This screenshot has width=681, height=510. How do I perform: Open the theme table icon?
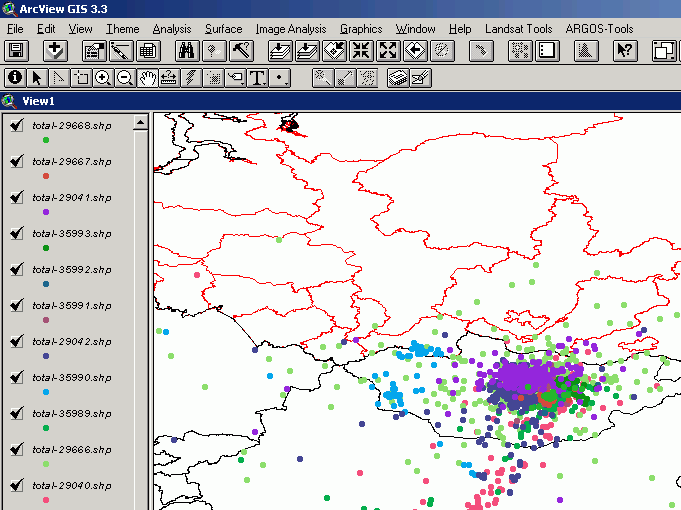pyautogui.click(x=147, y=51)
